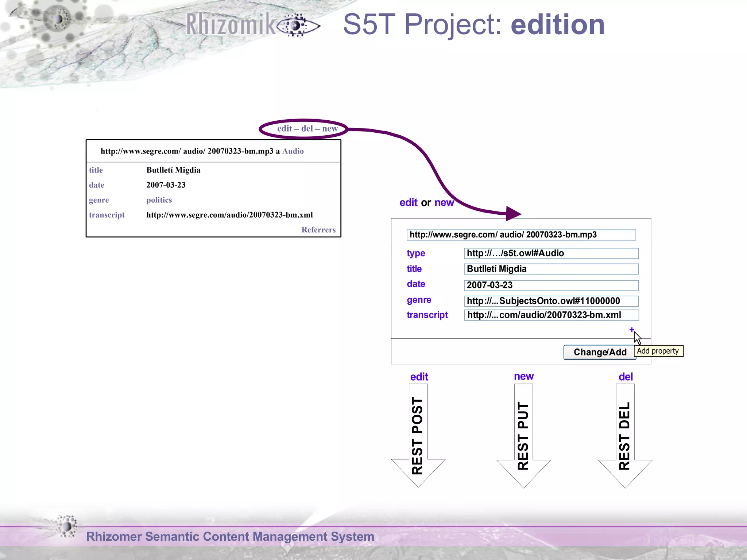Click the Add property tooltip
747x560 pixels.
pyautogui.click(x=658, y=351)
